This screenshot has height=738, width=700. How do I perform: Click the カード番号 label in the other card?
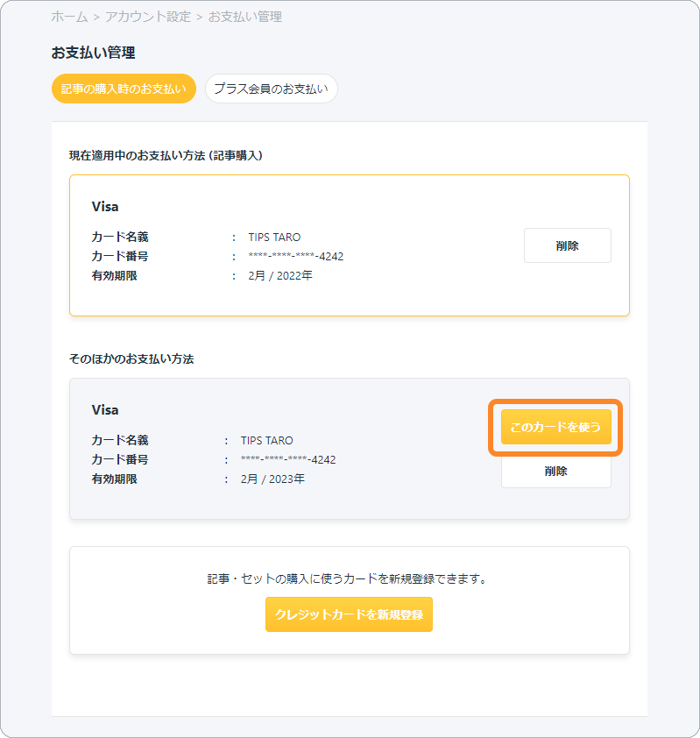point(120,459)
